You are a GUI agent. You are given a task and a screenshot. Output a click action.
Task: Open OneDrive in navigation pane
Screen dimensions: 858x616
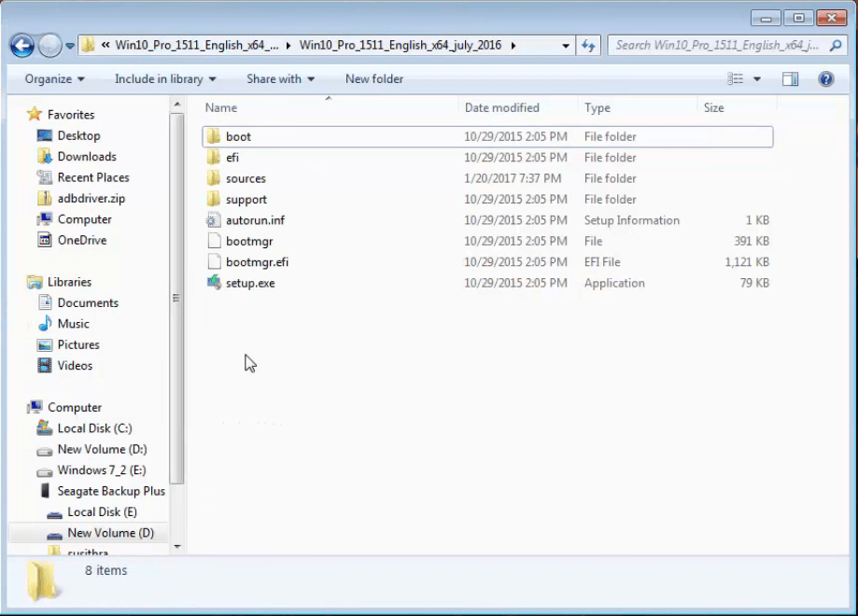82,240
